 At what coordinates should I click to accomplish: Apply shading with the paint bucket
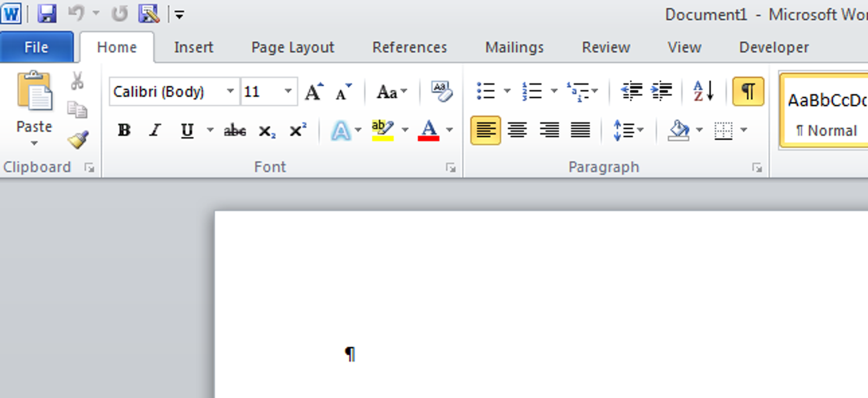pos(679,130)
